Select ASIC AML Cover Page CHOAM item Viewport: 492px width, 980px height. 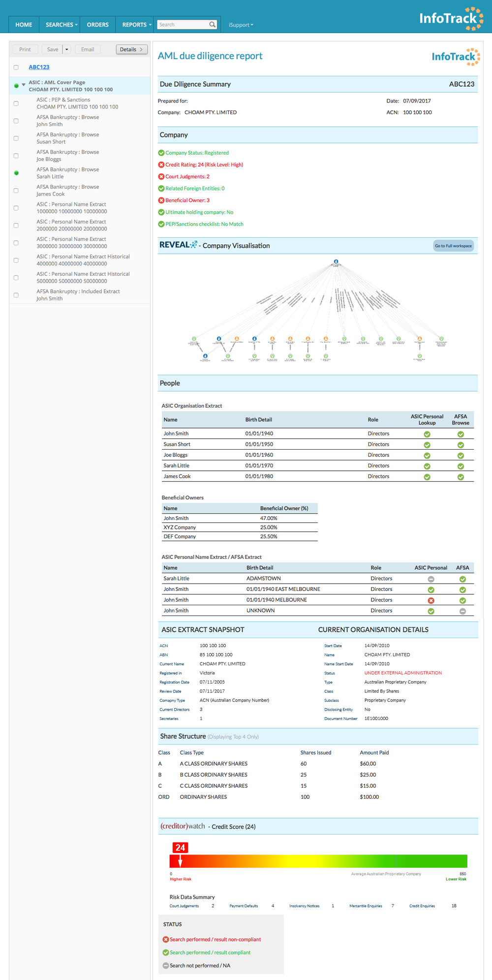point(80,86)
